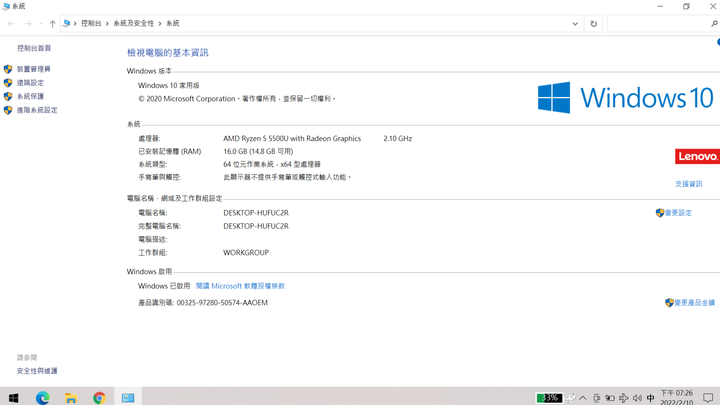Click the WORKGROUP value
This screenshot has width=720, height=405.
[246, 253]
